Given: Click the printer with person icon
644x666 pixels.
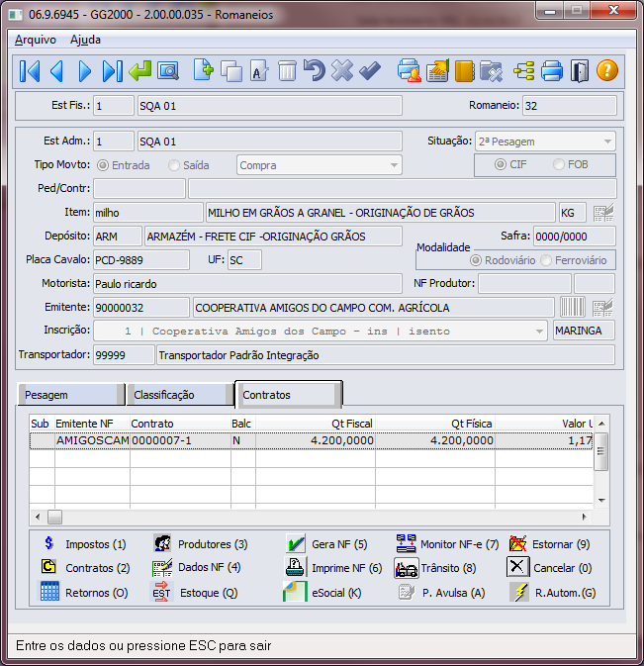Looking at the screenshot, I should tap(410, 70).
